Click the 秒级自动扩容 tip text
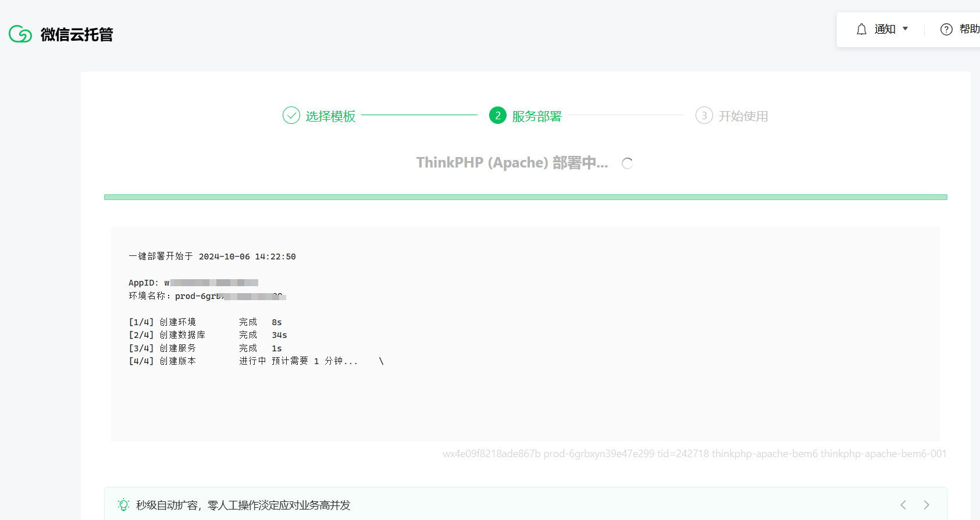The width and height of the screenshot is (980, 520). click(243, 505)
